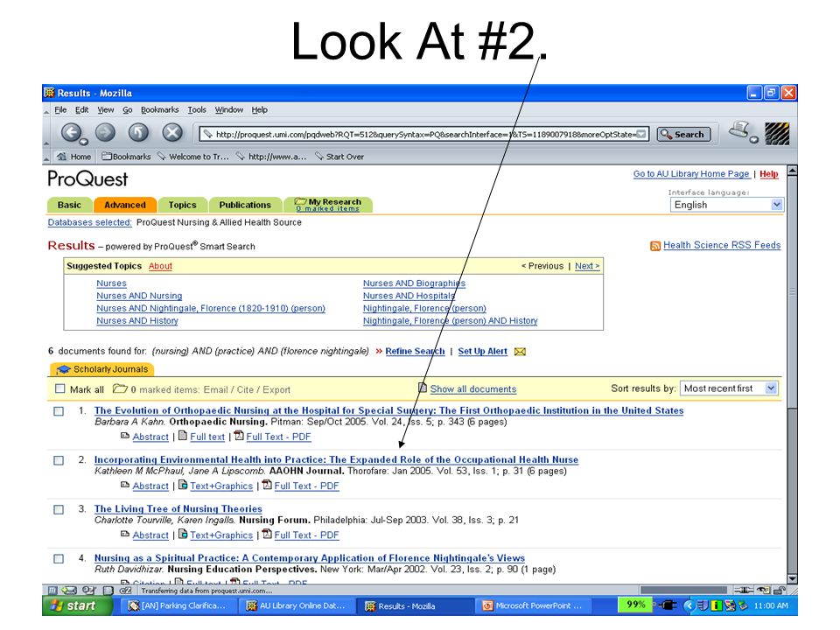Screen dimensions: 840x630
Task: Check the checkbox for result 3
Action: [x=59, y=510]
